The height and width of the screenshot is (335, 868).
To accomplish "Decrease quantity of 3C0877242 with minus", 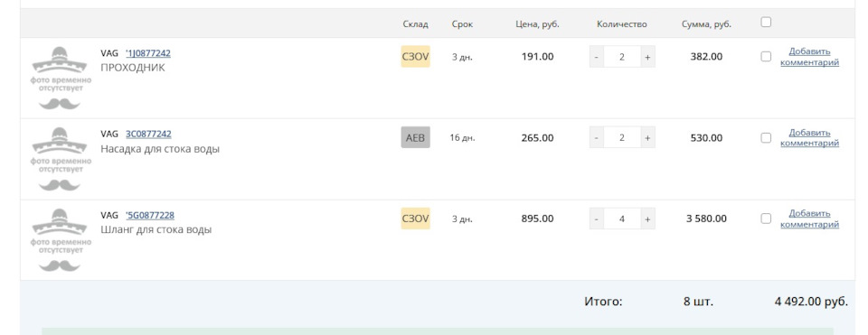I will coord(596,137).
